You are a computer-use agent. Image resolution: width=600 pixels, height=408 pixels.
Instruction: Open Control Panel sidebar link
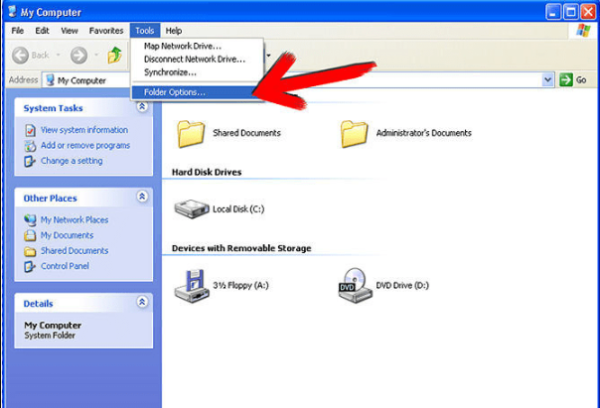click(x=65, y=266)
